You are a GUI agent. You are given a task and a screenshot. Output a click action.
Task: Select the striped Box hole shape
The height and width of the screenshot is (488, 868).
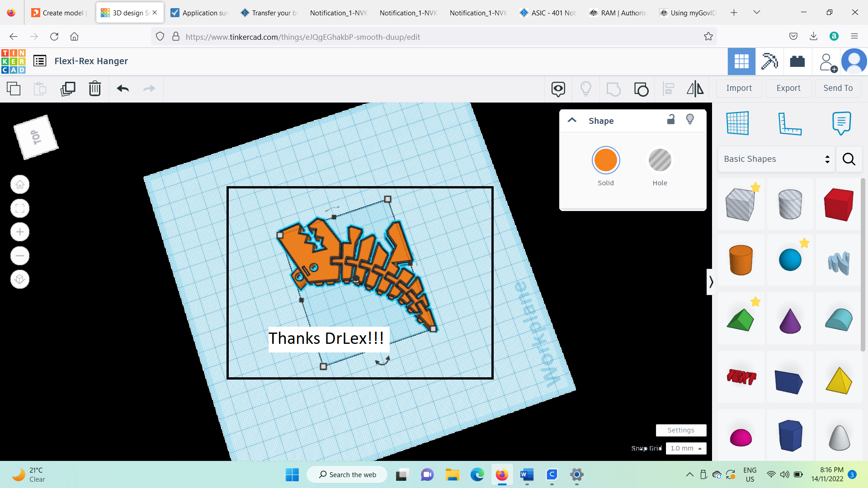(741, 204)
